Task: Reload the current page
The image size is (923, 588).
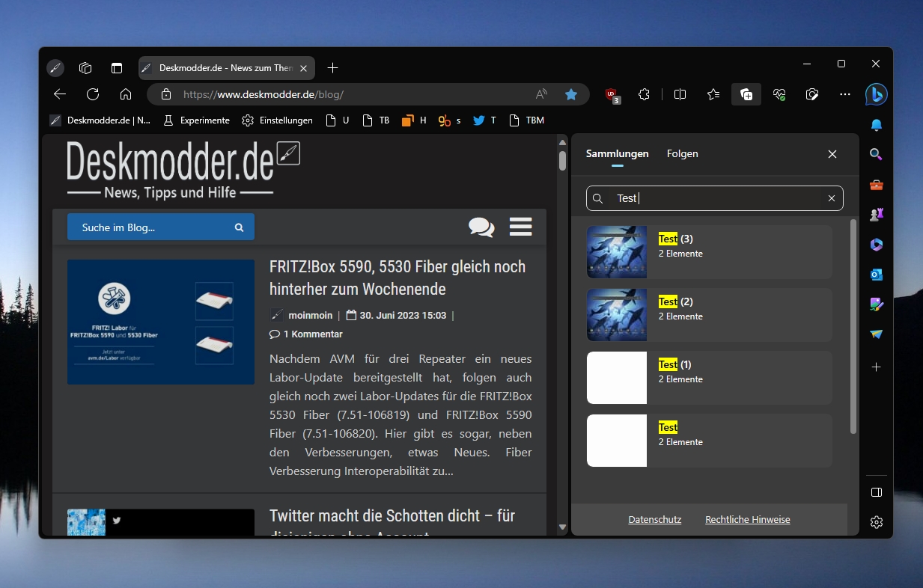Action: click(93, 94)
